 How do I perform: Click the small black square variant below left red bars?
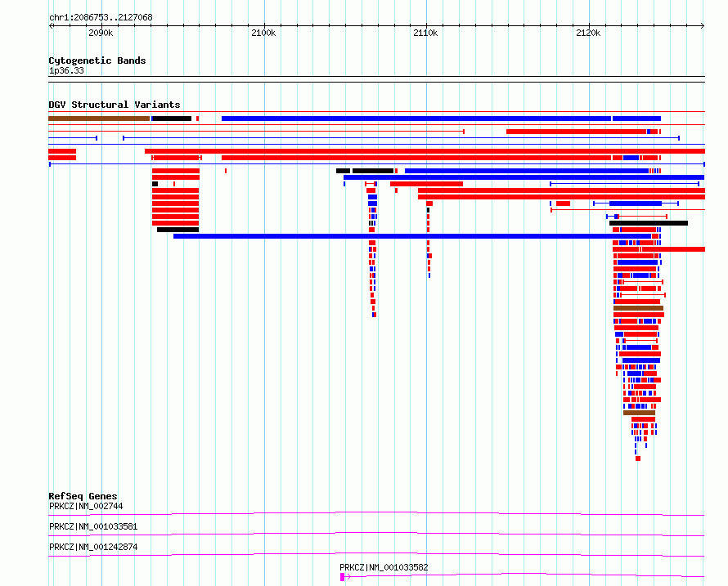[x=155, y=184]
